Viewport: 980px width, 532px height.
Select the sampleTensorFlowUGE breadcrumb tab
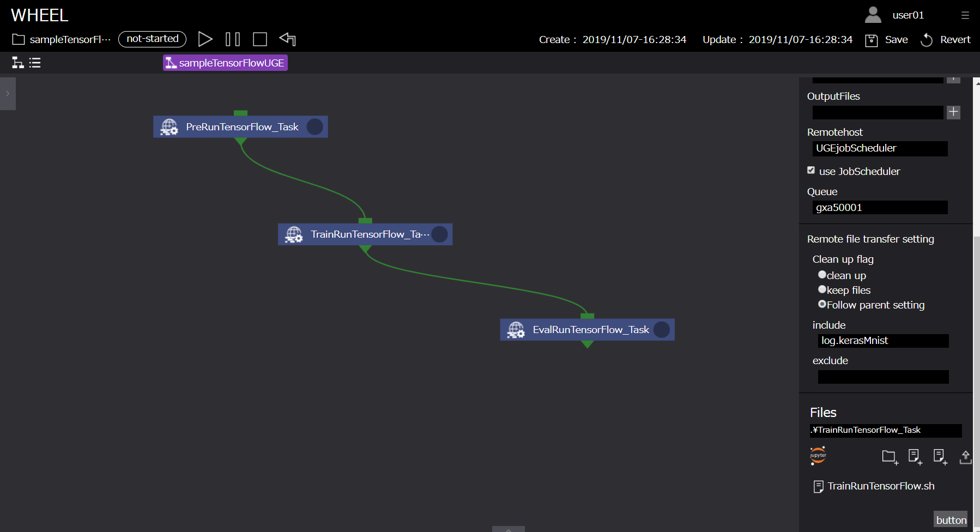pyautogui.click(x=225, y=63)
